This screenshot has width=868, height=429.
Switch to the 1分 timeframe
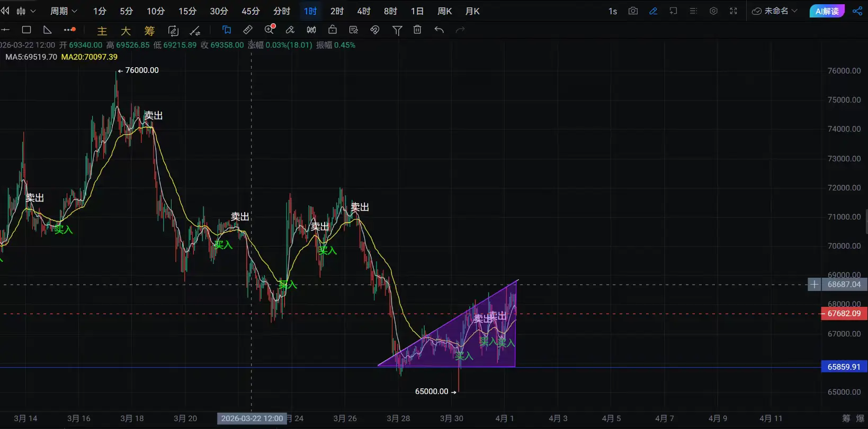pos(100,11)
